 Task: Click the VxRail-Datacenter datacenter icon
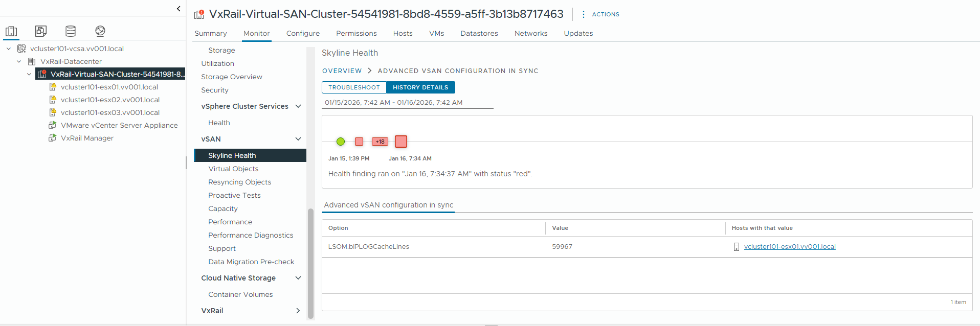(32, 61)
